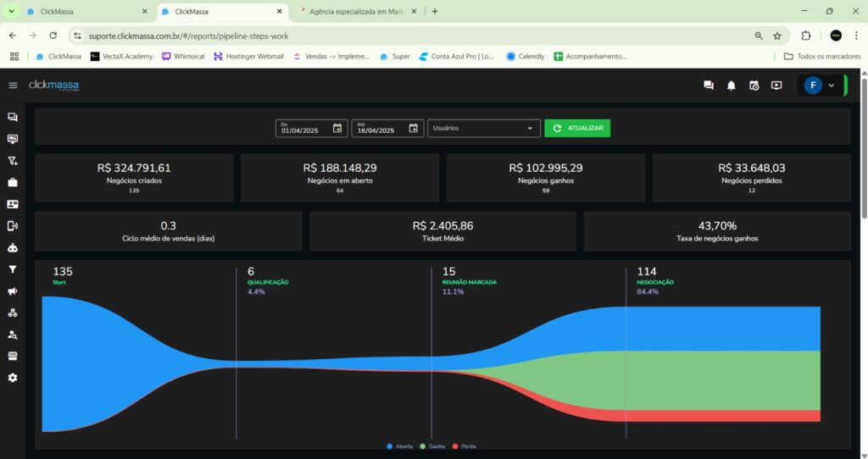This screenshot has height=459, width=868.
Task: Toggle the Perda series in chart legend
Action: coord(465,446)
